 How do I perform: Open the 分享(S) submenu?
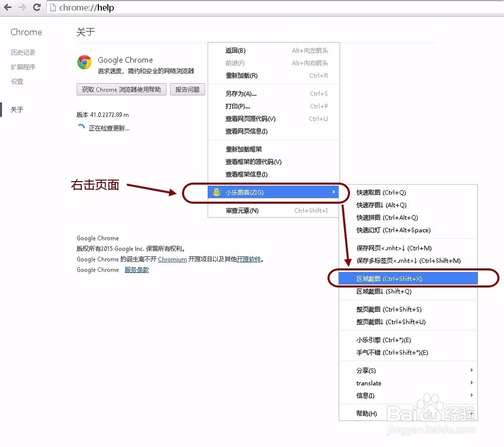click(x=408, y=370)
